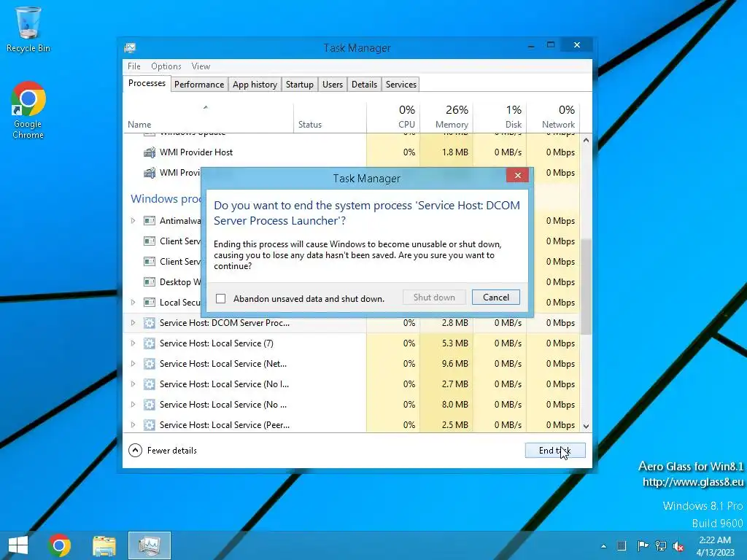Viewport: 747px width, 560px height.
Task: Expand the Local Security process row
Action: [x=133, y=303]
